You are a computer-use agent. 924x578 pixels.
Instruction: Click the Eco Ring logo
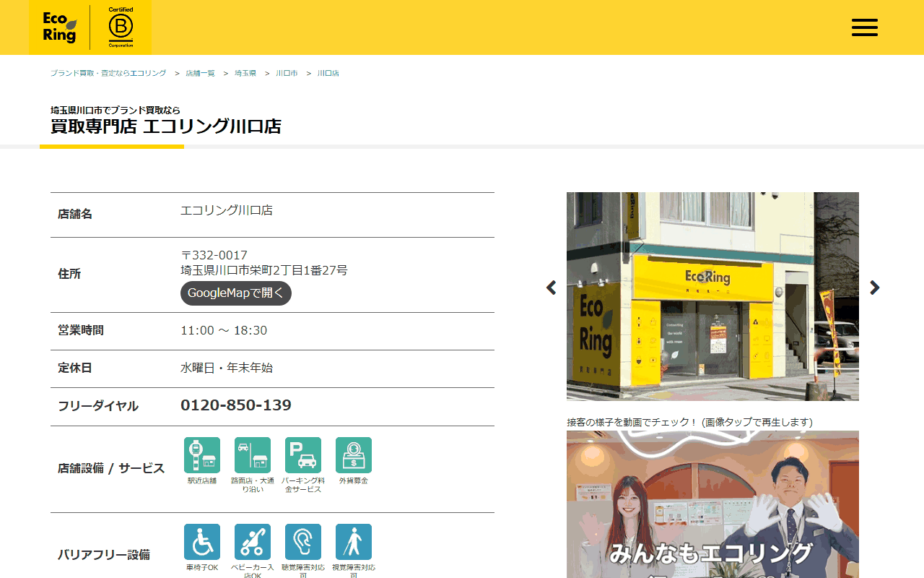coord(59,27)
